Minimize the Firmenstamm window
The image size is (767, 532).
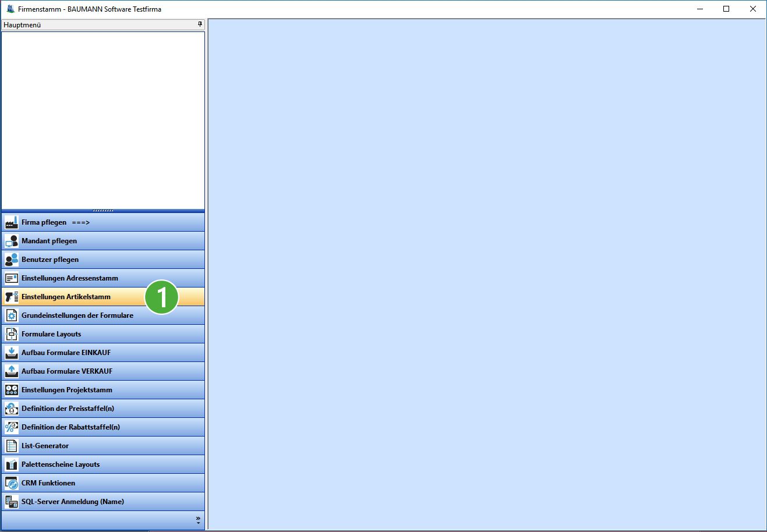(699, 9)
